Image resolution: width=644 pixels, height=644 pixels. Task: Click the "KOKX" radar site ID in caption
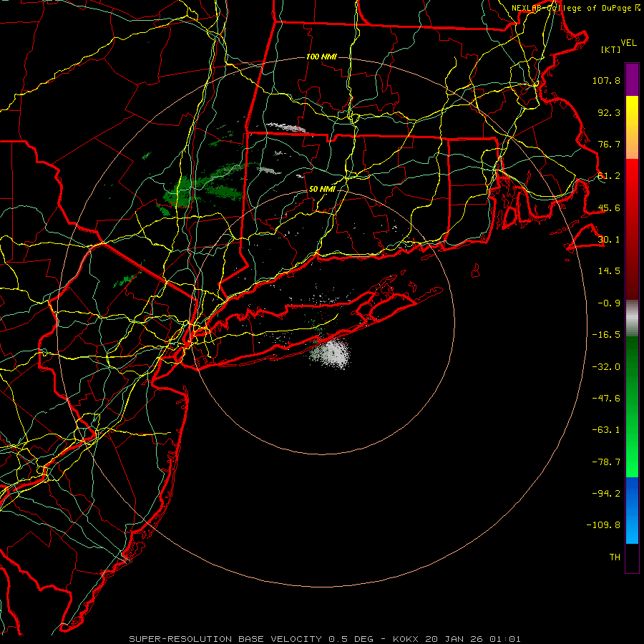406,639
